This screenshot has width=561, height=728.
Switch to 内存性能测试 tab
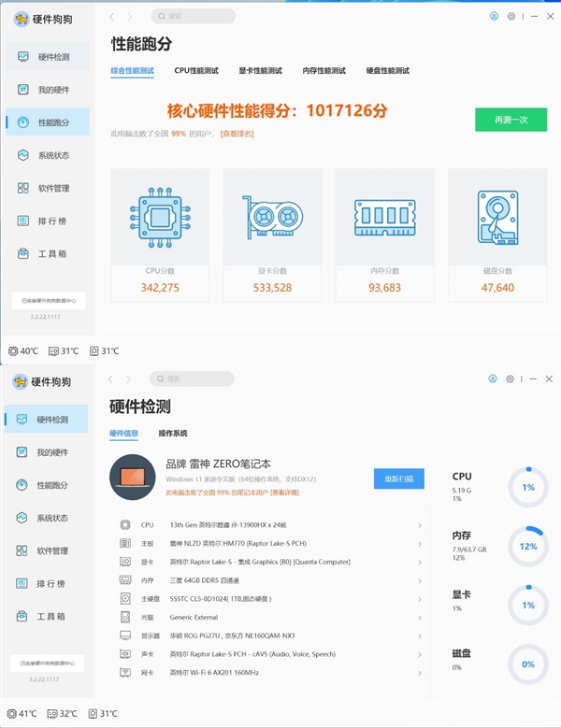324,71
